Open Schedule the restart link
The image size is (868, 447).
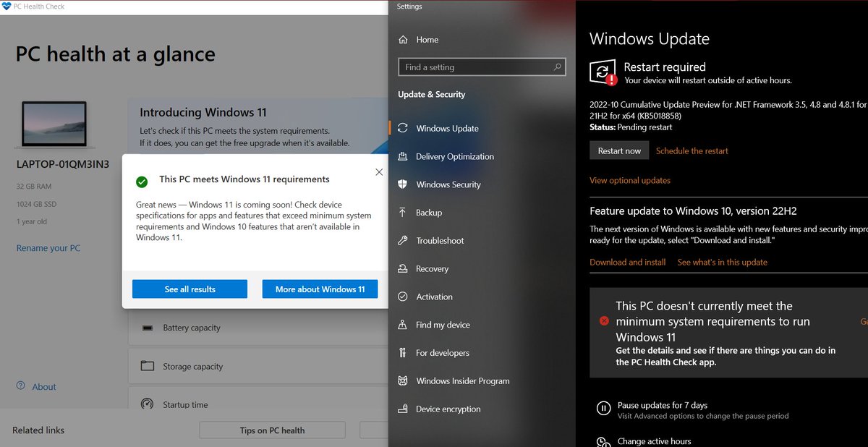(x=692, y=151)
